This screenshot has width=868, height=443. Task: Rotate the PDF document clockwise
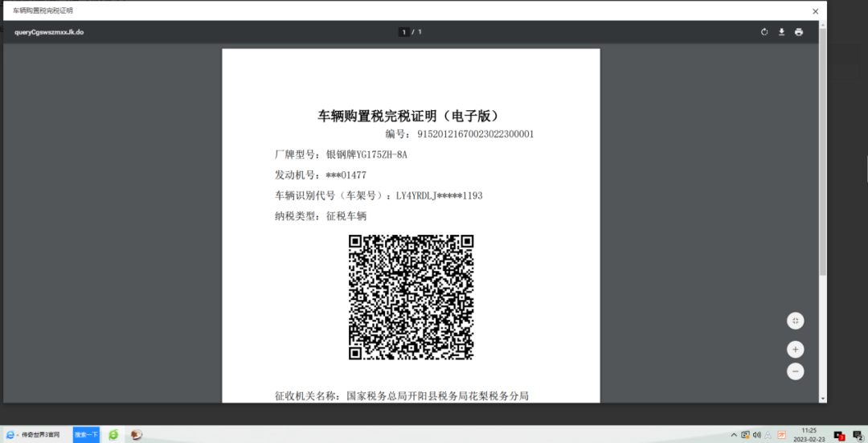pos(764,32)
